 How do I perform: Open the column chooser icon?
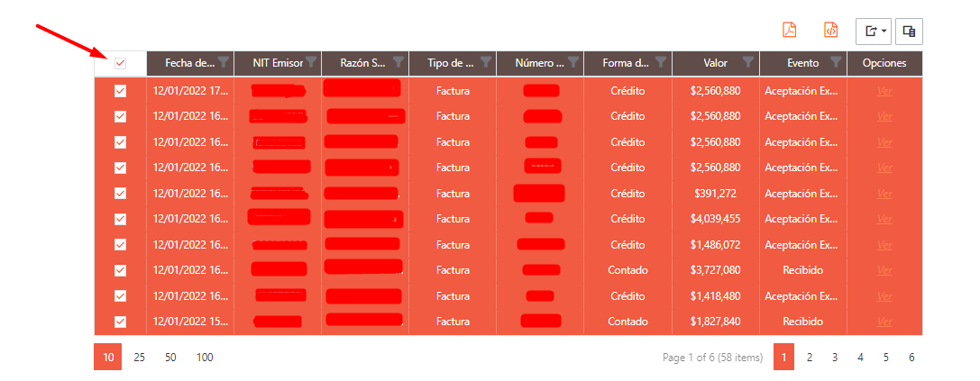pyautogui.click(x=910, y=32)
